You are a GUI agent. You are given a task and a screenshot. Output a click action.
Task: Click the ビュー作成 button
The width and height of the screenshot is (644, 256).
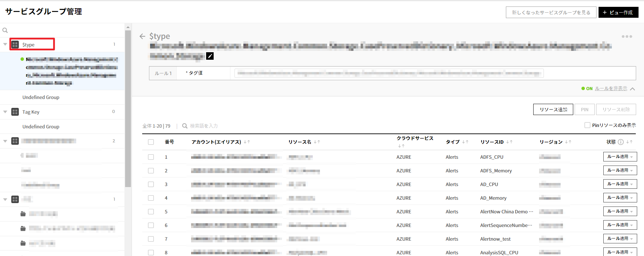tap(618, 12)
